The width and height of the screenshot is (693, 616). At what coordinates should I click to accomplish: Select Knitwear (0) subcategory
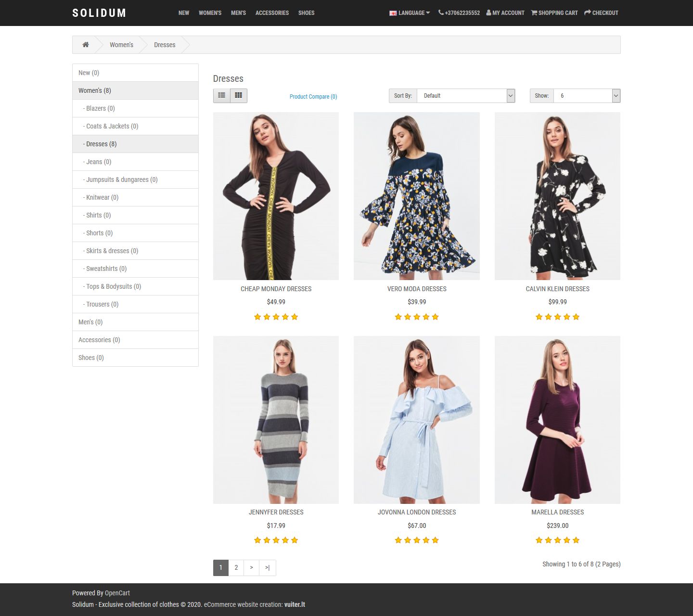point(135,197)
